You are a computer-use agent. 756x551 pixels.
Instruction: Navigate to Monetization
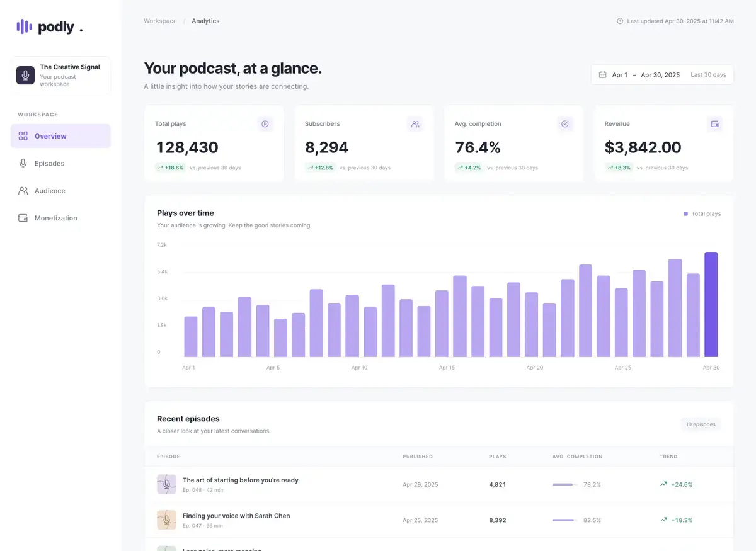(x=60, y=218)
